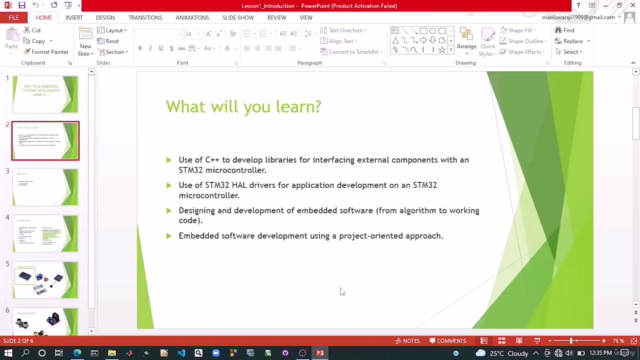Switch to the SLIDE SHOW tab
This screenshot has height=360, width=640.
(238, 18)
